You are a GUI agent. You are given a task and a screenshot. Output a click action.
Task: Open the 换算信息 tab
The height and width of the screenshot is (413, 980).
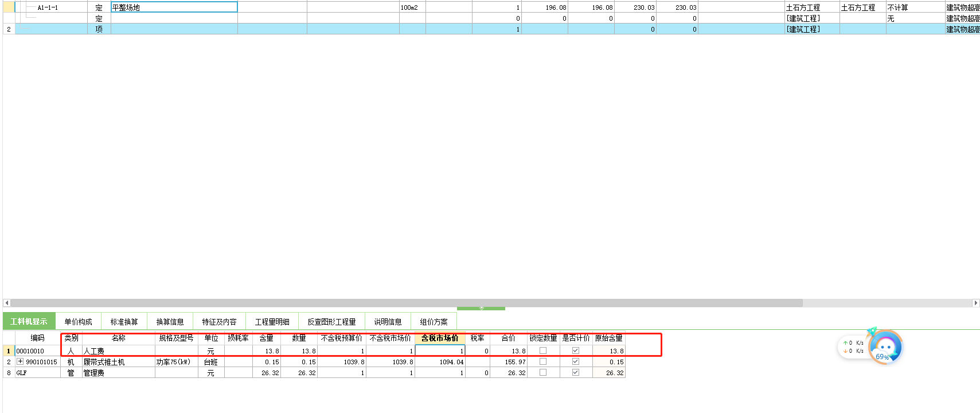click(170, 322)
